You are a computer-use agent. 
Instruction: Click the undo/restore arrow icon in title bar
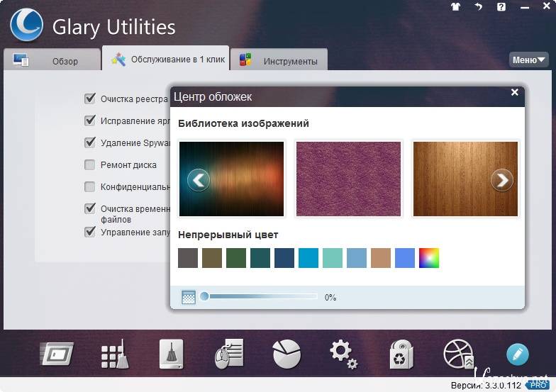click(x=479, y=7)
